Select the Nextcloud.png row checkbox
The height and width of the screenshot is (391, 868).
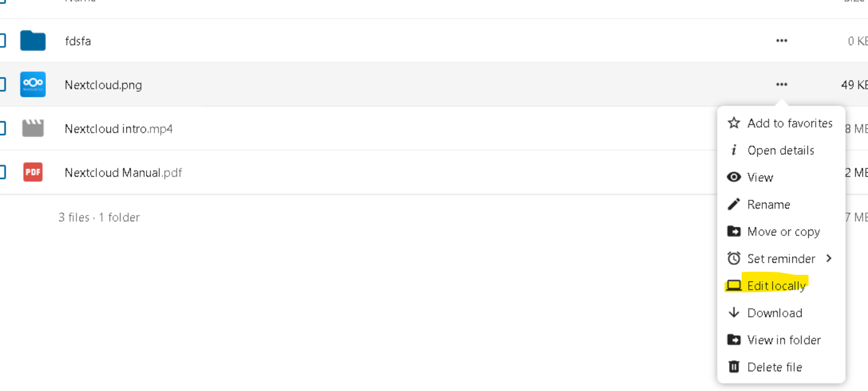pos(2,84)
